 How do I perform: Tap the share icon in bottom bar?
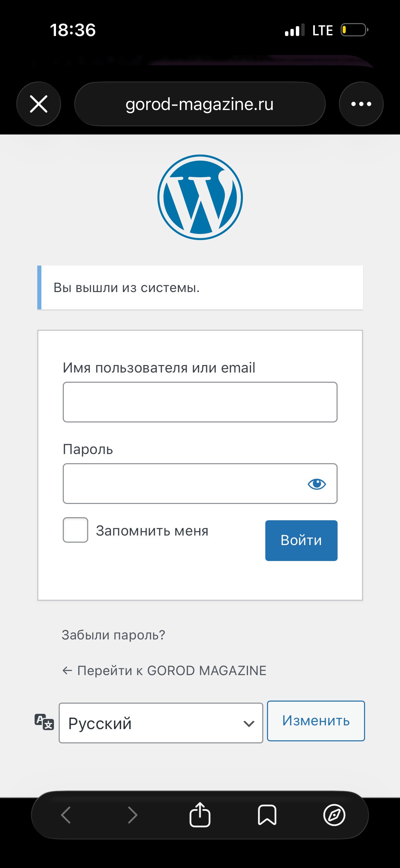[x=200, y=815]
